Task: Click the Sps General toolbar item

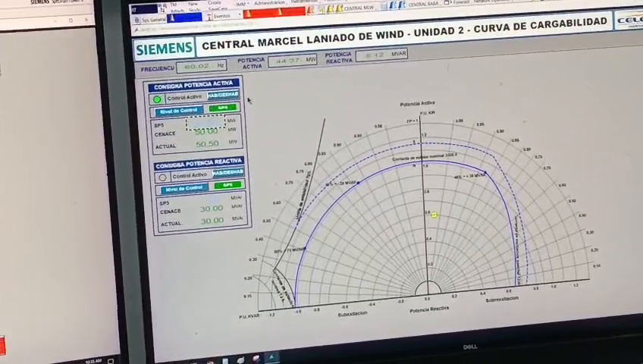Action: [149, 20]
